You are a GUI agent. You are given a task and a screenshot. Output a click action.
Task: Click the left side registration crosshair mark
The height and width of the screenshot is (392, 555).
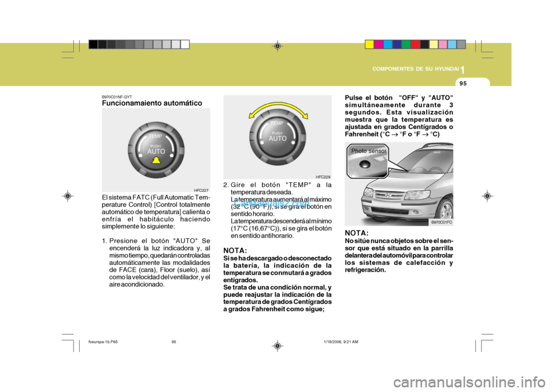(x=68, y=196)
